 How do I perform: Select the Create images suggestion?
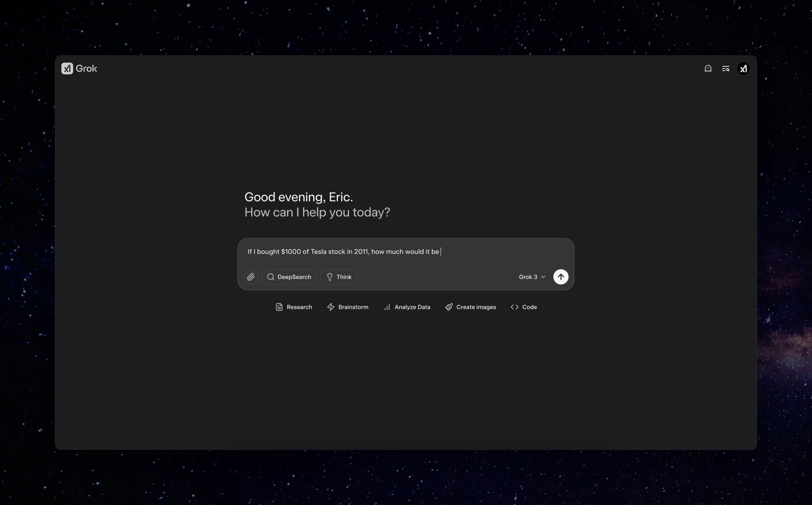[x=470, y=307]
